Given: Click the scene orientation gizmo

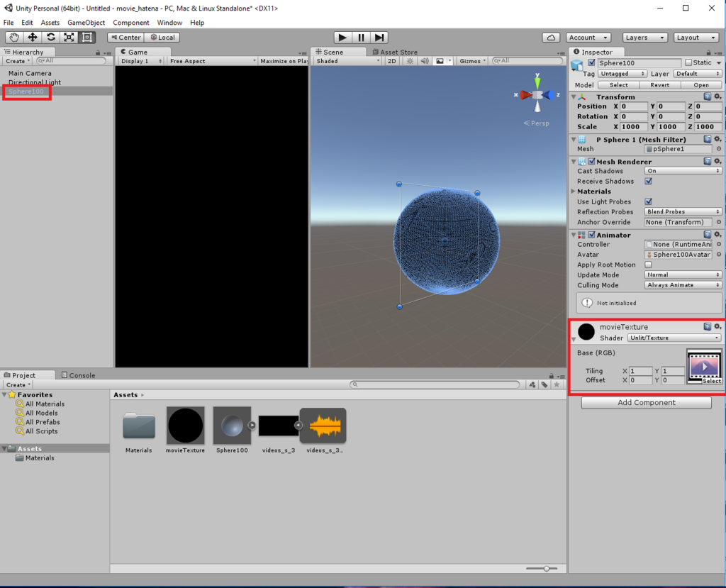Looking at the screenshot, I should pos(537,94).
